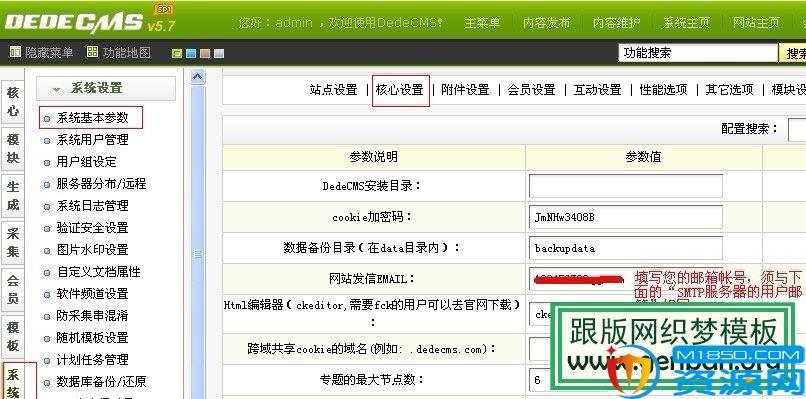Viewport: 806px width, 399px height.
Task: Click 隐藏菜单 text link
Action: 49,52
